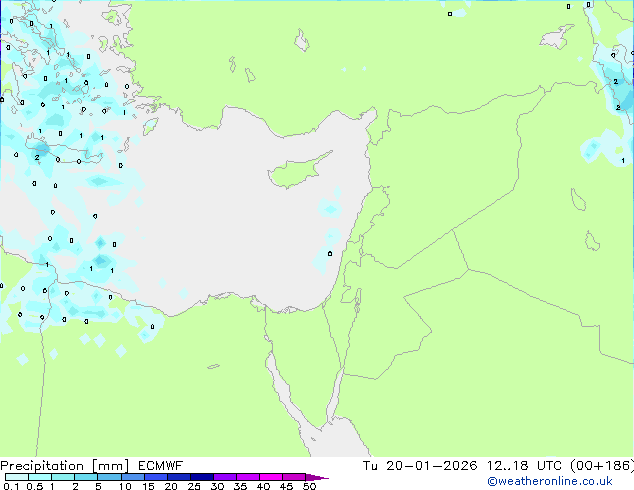This screenshot has height=490, width=634.
Task: Click the '35' legend scale label
Action: coord(240,486)
